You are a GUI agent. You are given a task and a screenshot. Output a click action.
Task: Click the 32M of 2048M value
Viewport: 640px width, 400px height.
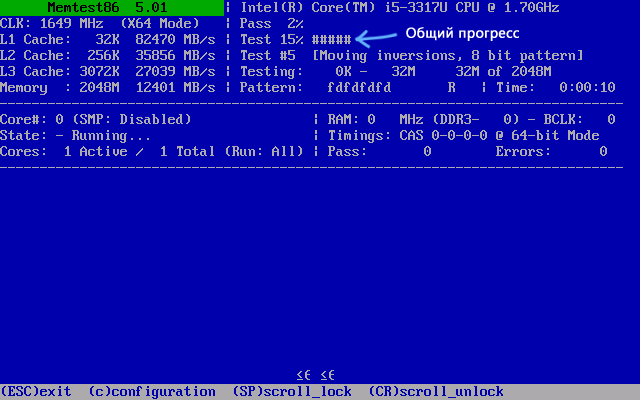(503, 71)
